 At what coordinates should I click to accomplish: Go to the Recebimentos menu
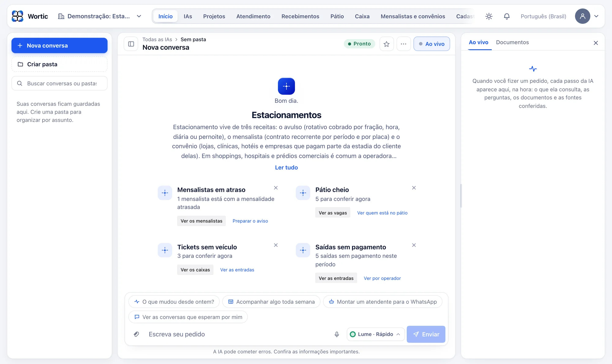(300, 16)
